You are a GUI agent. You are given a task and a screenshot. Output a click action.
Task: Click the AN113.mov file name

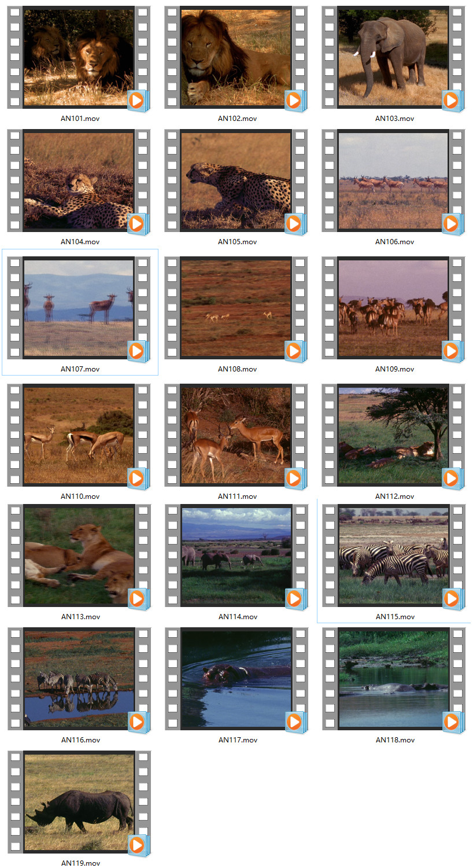(81, 617)
